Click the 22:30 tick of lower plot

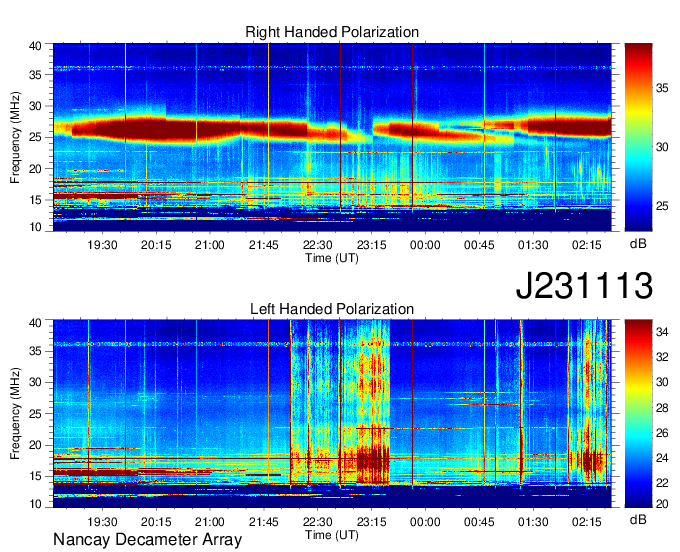point(317,522)
